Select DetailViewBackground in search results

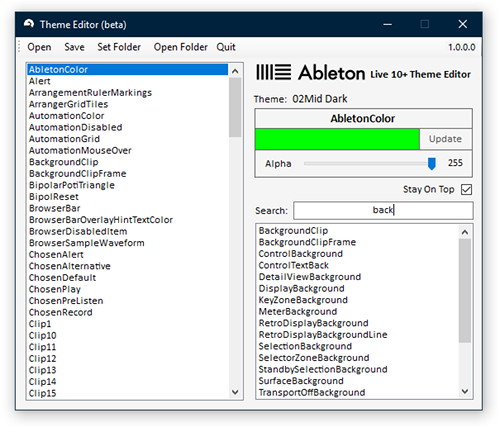pyautogui.click(x=310, y=277)
